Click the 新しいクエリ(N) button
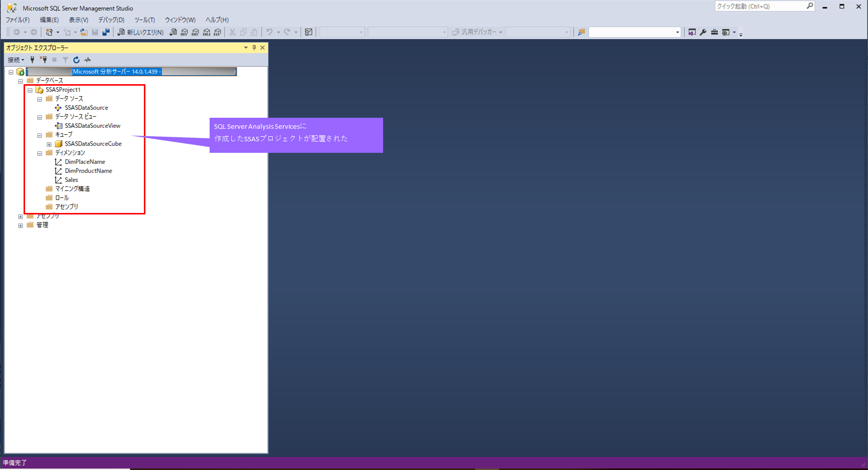 point(140,32)
